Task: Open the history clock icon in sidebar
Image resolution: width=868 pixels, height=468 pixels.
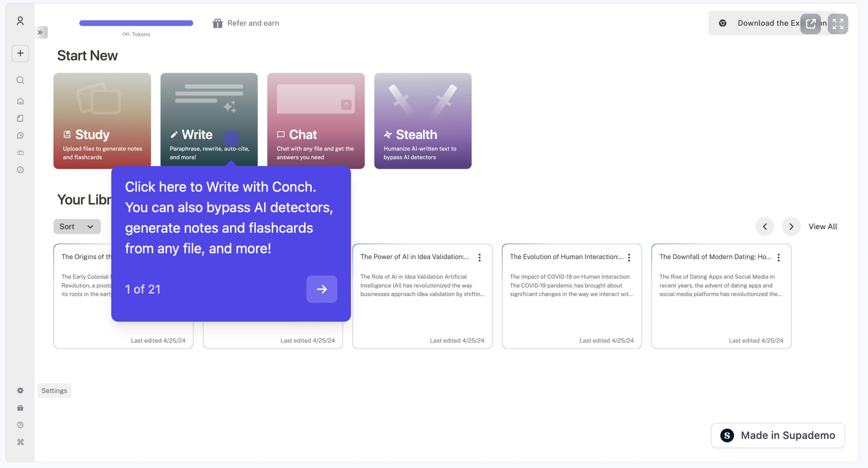Action: tap(20, 136)
